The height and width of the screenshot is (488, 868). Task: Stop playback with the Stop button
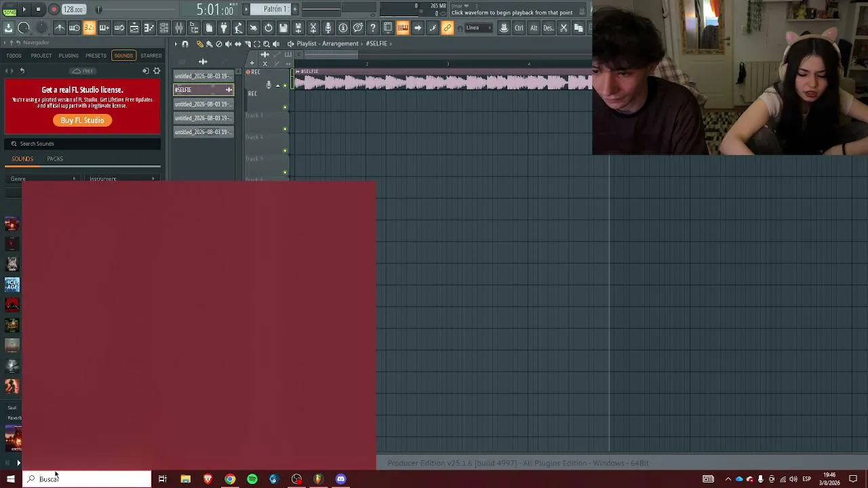(39, 9)
